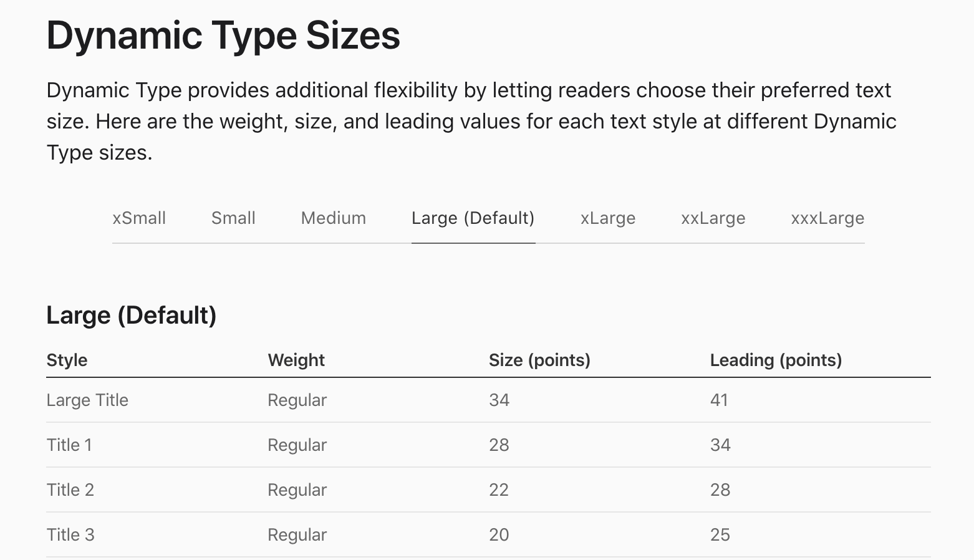Click the Title 1 style cell

[69, 445]
